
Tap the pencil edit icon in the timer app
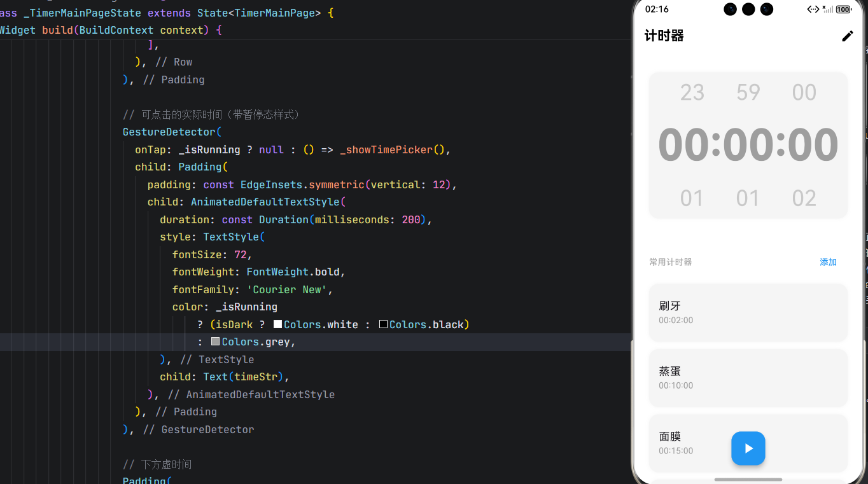pyautogui.click(x=847, y=36)
